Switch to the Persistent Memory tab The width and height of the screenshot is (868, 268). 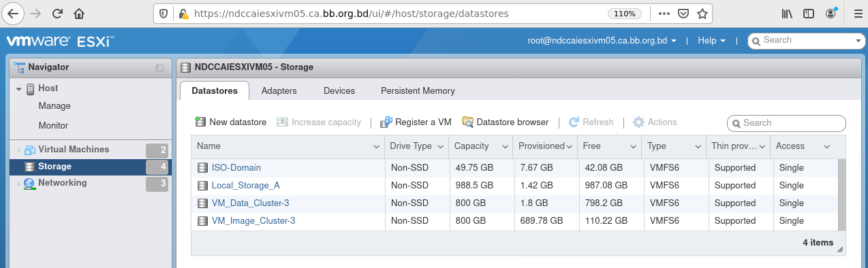pos(418,91)
